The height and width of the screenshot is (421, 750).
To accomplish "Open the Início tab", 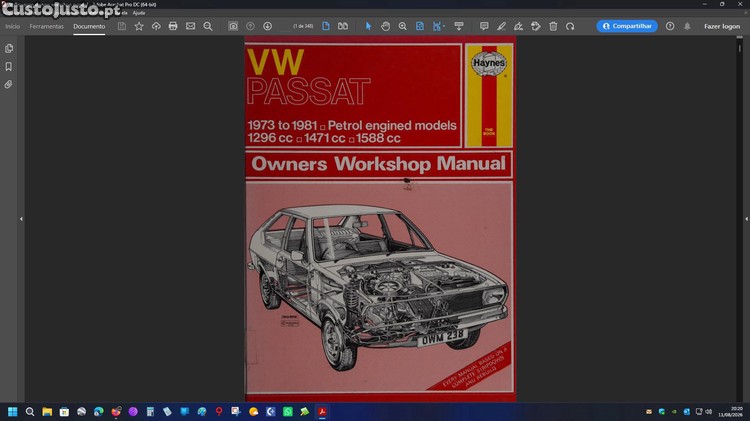I will (x=12, y=26).
